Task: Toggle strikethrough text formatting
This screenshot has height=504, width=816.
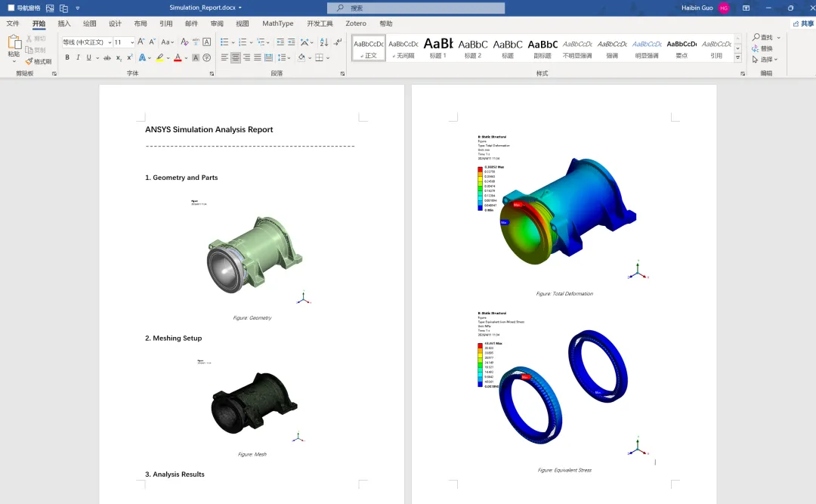Action: (107, 57)
